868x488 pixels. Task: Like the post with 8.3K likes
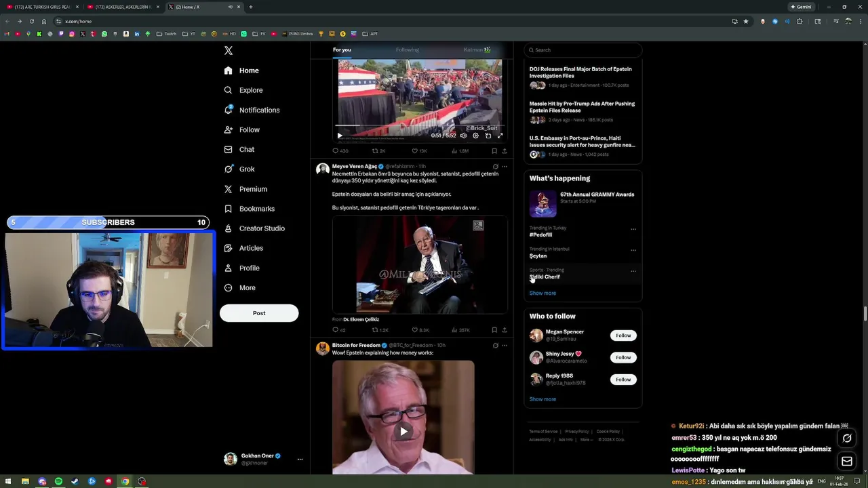point(420,330)
